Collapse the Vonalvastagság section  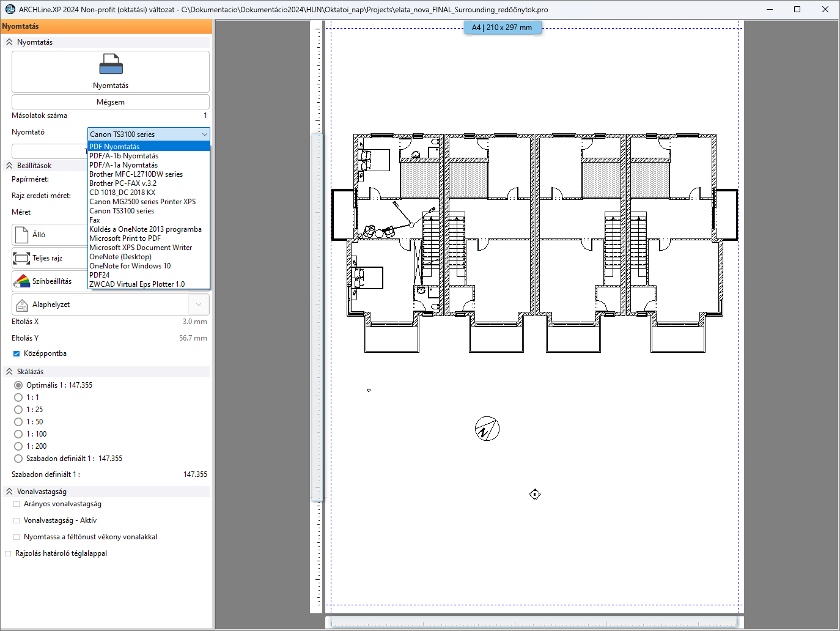click(9, 492)
